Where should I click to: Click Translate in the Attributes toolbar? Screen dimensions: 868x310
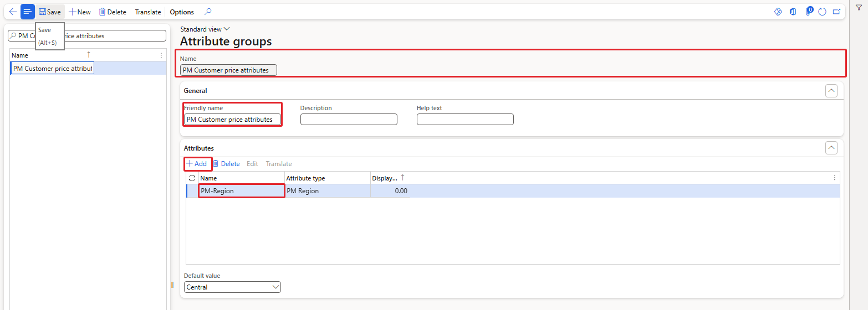279,164
